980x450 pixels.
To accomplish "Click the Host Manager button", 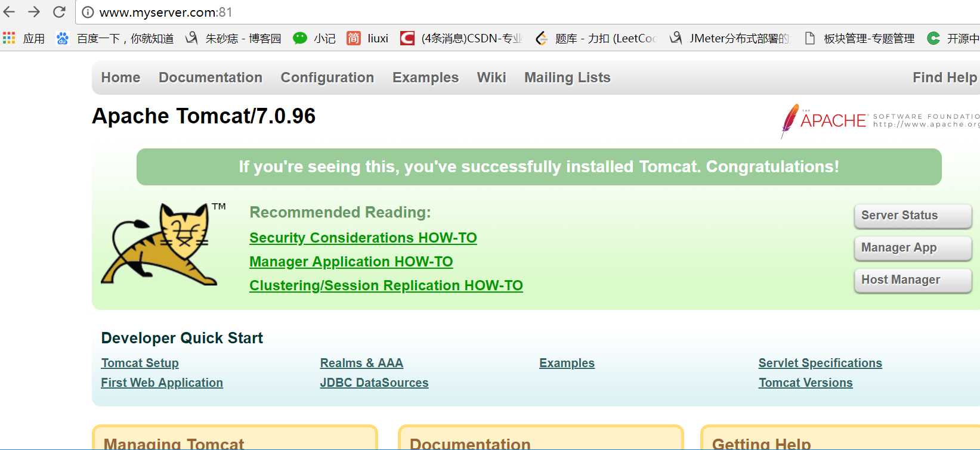I will click(x=913, y=280).
